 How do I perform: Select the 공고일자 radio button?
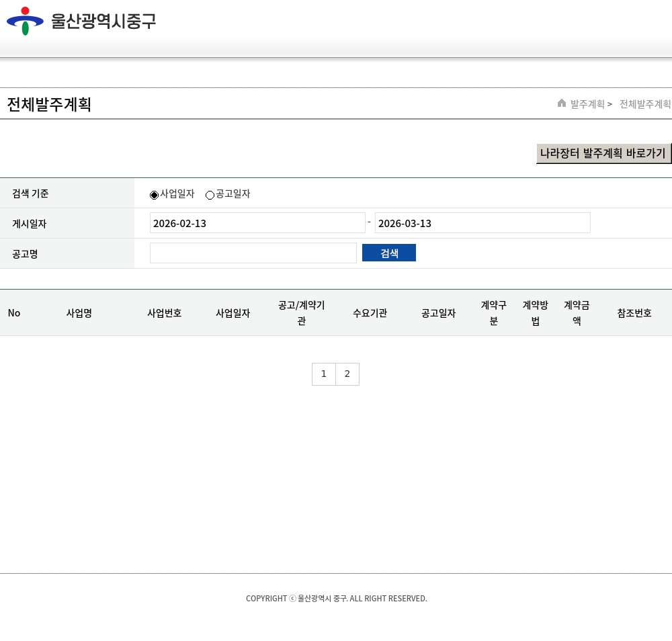pos(210,195)
